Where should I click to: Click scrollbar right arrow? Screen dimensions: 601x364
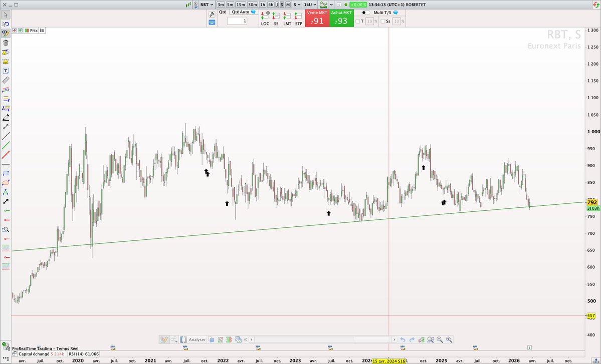(x=394, y=339)
